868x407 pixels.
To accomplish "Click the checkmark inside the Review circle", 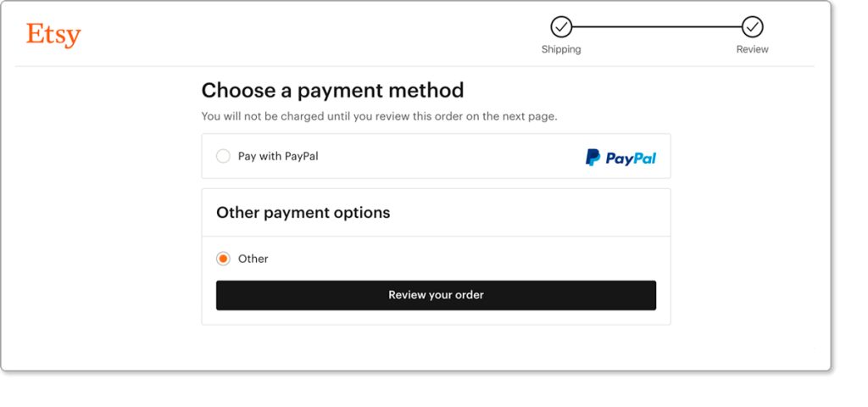I will (x=753, y=26).
